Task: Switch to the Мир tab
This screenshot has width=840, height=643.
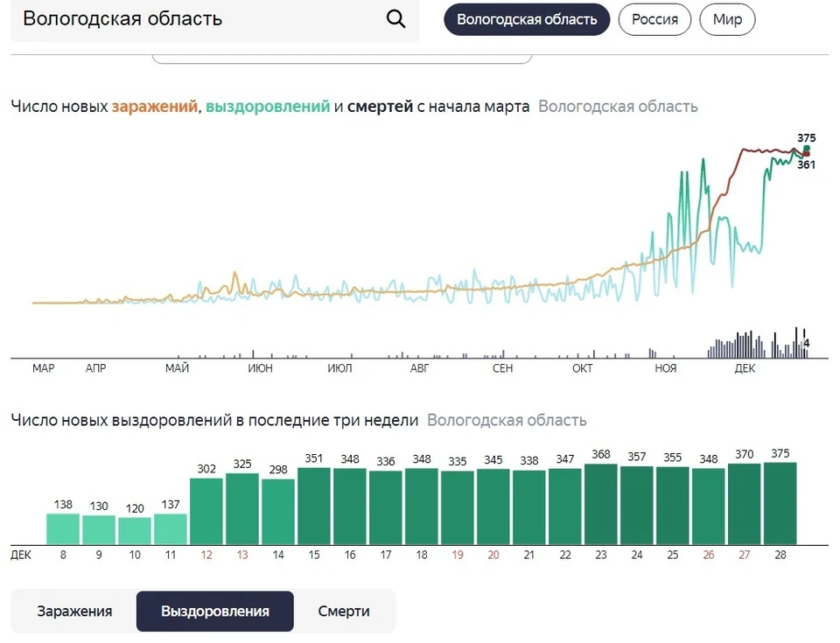Action: (x=727, y=20)
